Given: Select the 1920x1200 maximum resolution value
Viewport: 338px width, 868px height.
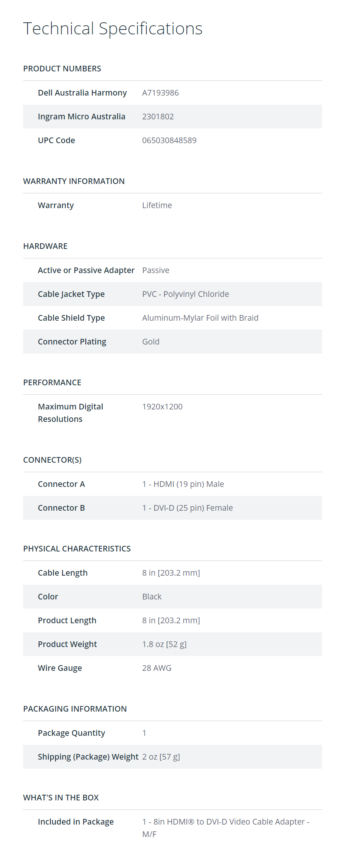Looking at the screenshot, I should 162,407.
